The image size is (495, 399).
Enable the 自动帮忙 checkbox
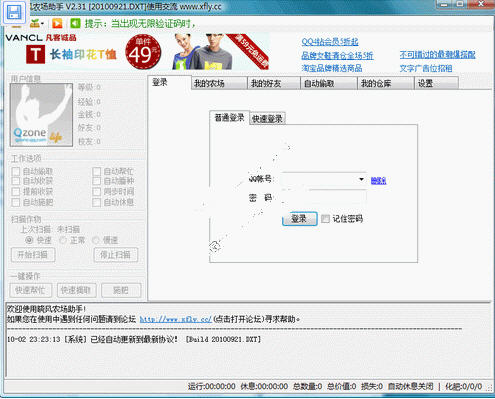click(x=96, y=171)
